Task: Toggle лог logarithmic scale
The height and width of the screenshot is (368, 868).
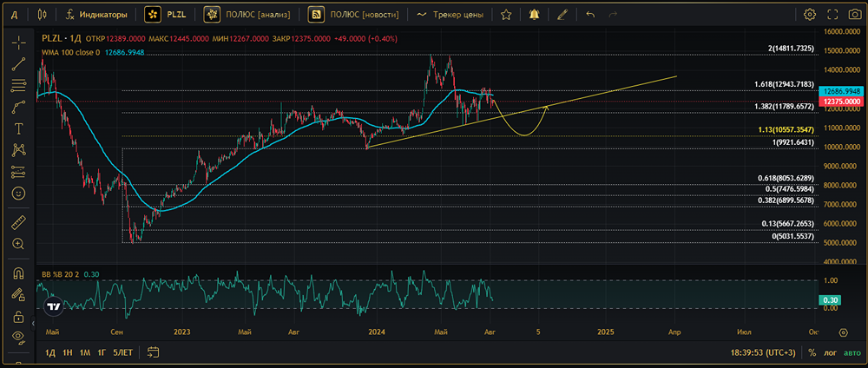Action: coord(831,352)
